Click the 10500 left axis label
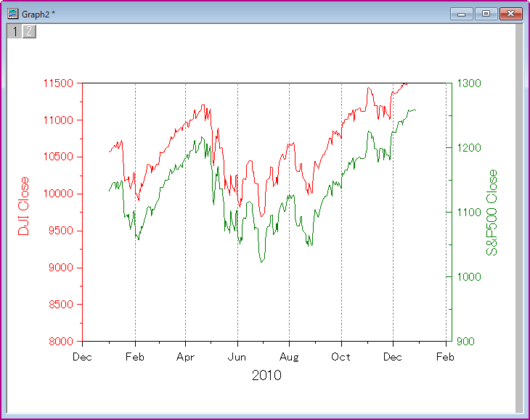 (x=58, y=157)
